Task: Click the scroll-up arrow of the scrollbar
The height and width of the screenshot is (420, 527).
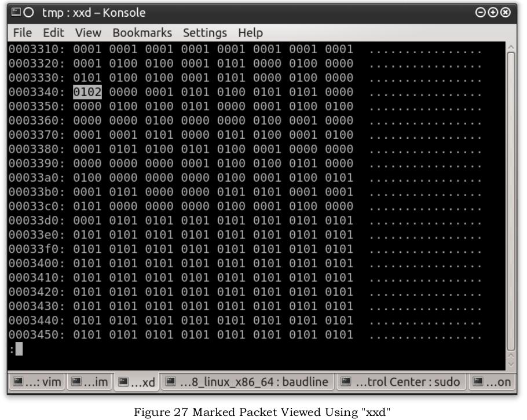Action: click(511, 47)
